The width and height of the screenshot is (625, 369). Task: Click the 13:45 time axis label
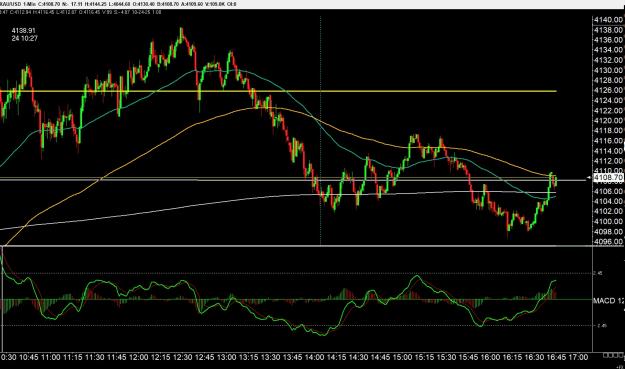(x=292, y=357)
